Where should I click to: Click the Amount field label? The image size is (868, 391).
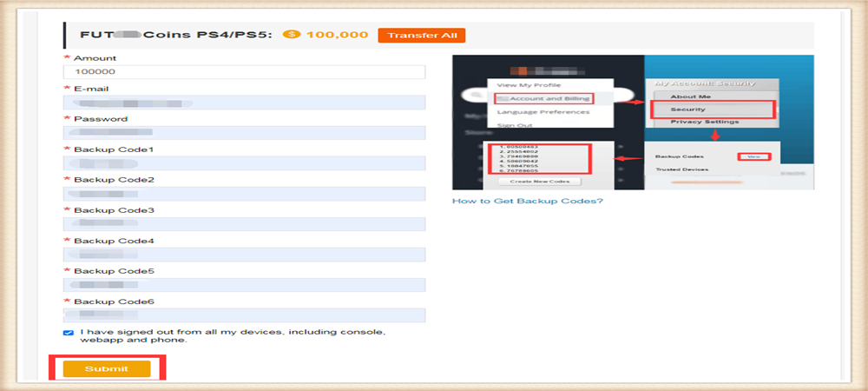click(95, 58)
